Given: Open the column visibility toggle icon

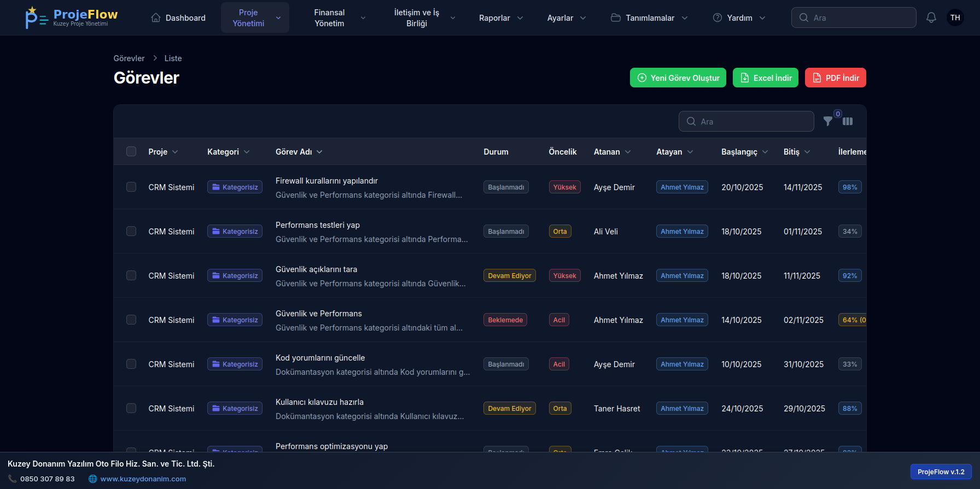Looking at the screenshot, I should (x=848, y=121).
